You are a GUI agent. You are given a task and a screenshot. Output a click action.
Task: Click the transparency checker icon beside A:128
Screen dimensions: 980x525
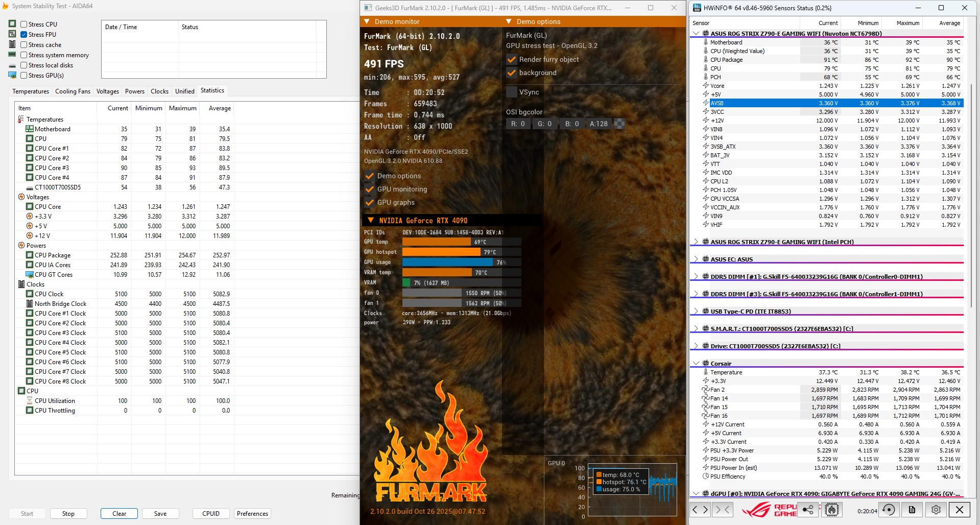(619, 124)
